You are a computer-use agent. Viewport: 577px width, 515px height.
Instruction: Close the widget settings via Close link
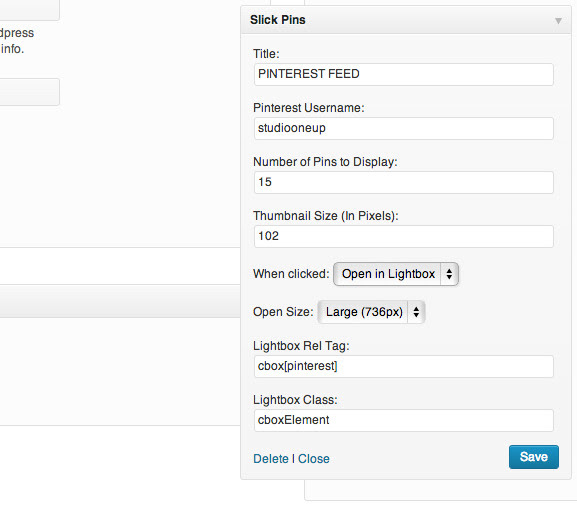[314, 459]
